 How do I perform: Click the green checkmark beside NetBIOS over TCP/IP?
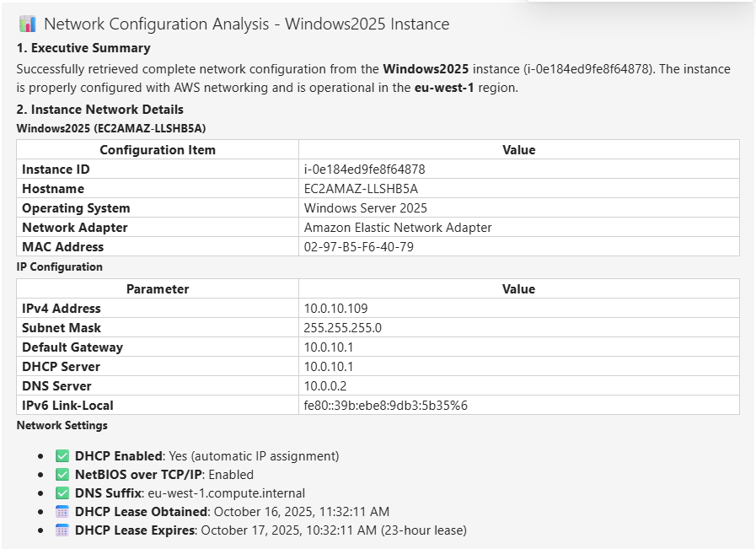pyautogui.click(x=62, y=474)
